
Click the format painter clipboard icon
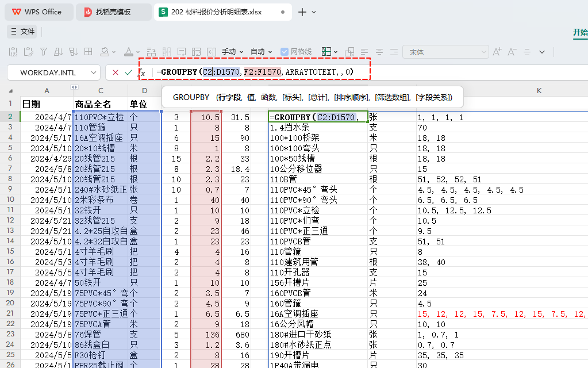[29, 52]
